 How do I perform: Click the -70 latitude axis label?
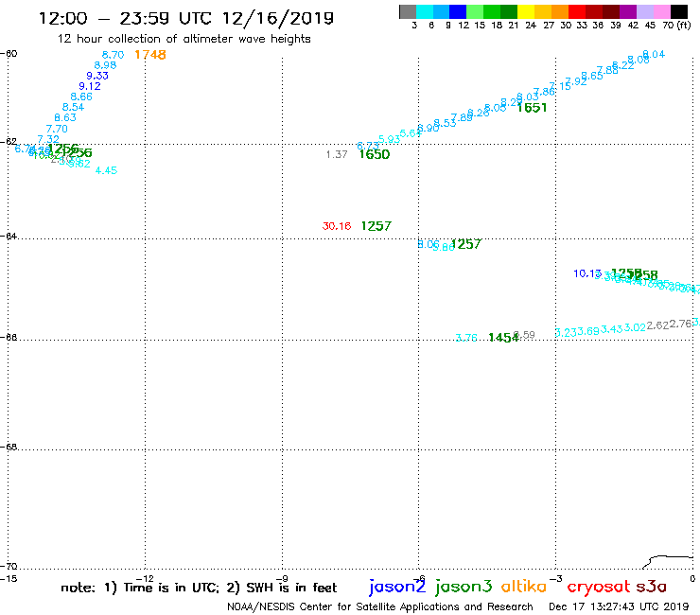tap(9, 567)
